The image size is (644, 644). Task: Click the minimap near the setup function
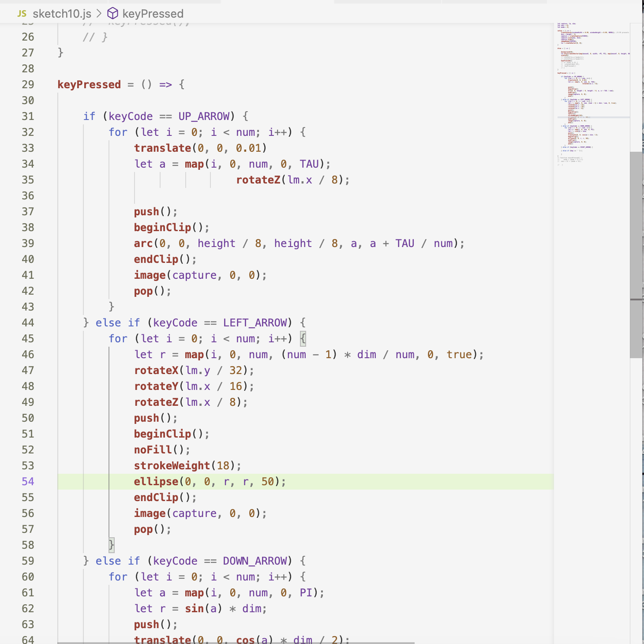coord(569,30)
